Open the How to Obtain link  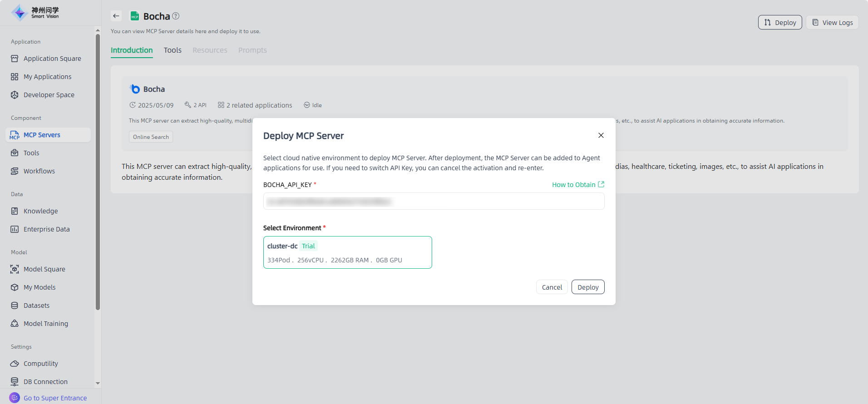coord(577,185)
